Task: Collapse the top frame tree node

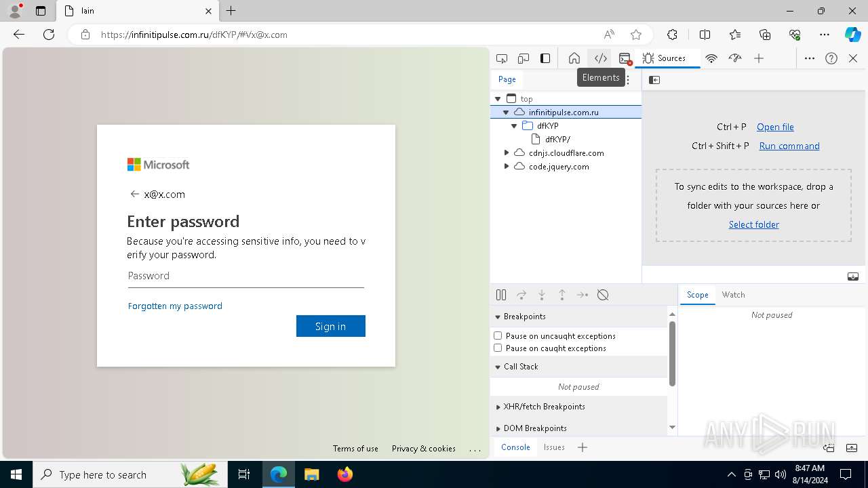Action: pyautogui.click(x=498, y=99)
